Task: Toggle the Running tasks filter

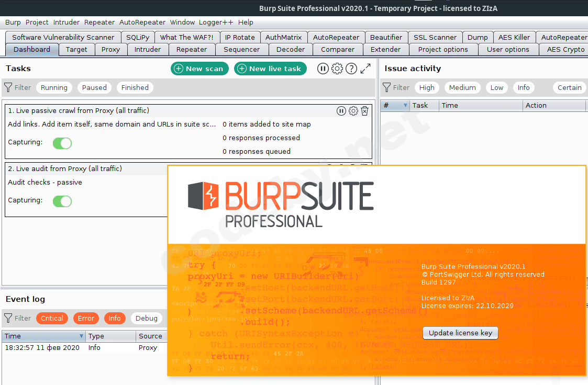Action: coord(54,87)
